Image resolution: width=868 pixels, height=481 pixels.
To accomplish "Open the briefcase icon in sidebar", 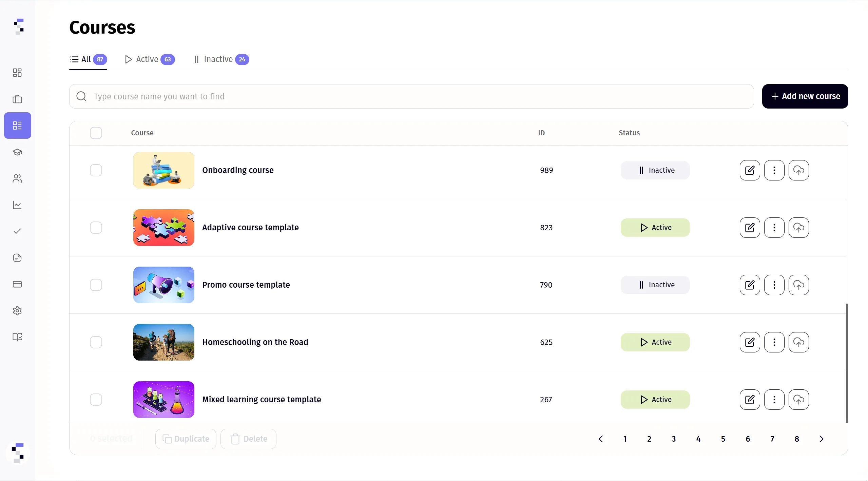I will 17,99.
